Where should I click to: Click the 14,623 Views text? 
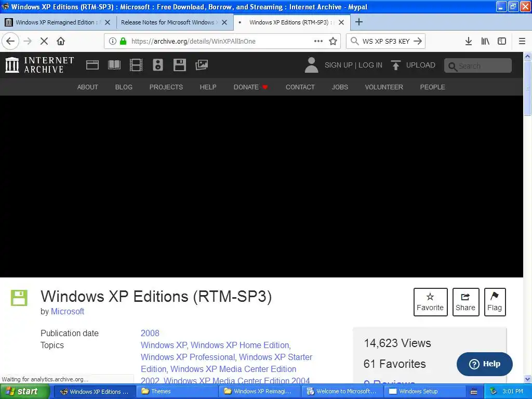(397, 343)
